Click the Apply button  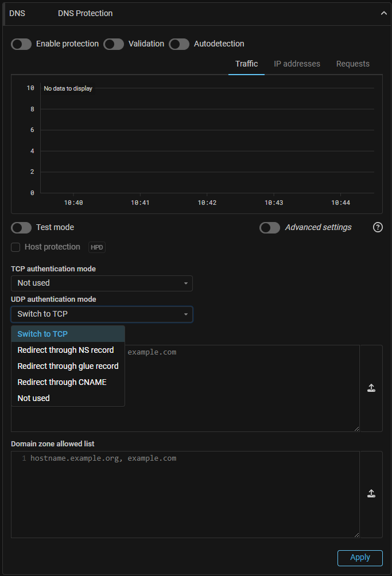click(x=360, y=557)
